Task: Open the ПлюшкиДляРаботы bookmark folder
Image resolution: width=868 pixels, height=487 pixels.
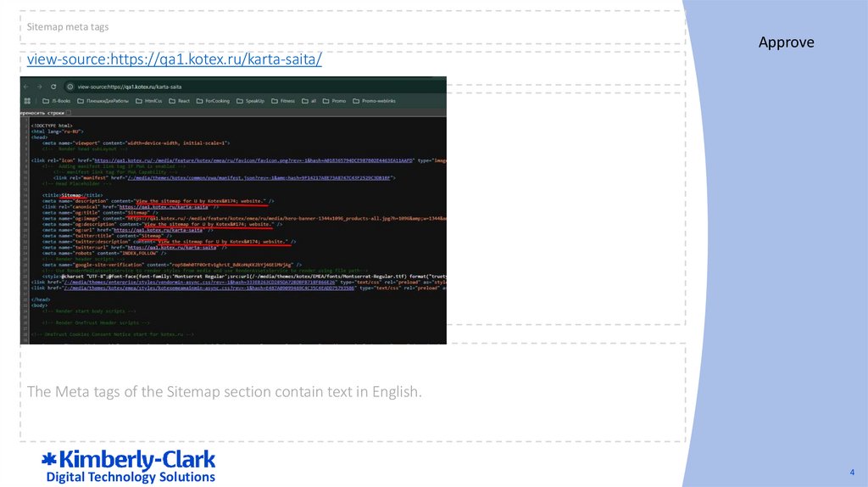Action: click(x=103, y=101)
